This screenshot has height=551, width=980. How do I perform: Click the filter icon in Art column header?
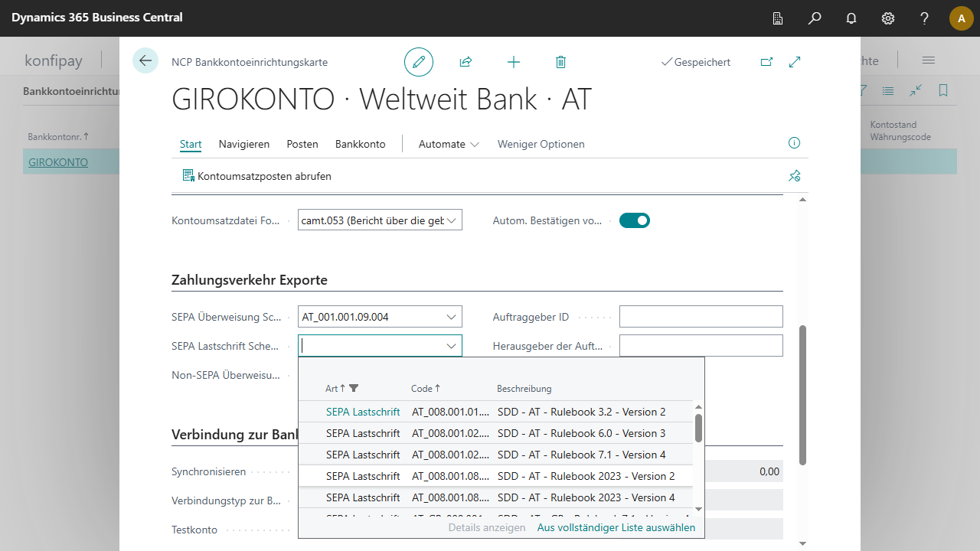click(354, 389)
